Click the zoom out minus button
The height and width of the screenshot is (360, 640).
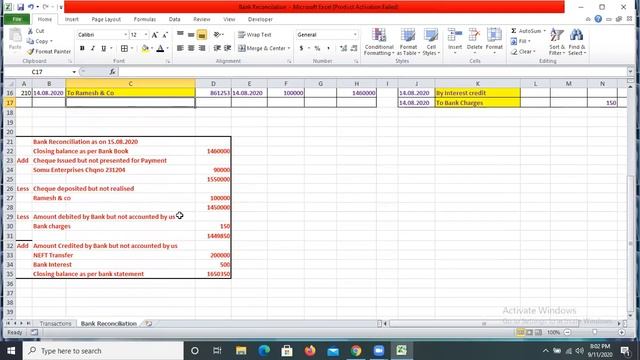[567, 333]
